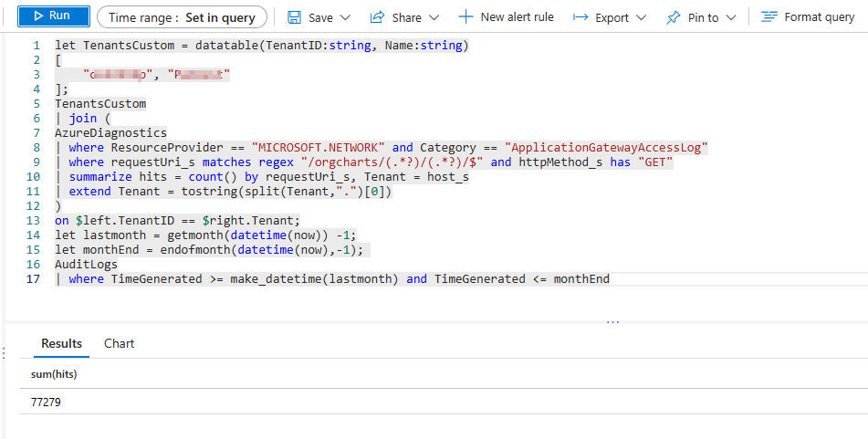Screen dimensions: 868x439
Task: Apply Format query to the editor
Action: point(808,17)
